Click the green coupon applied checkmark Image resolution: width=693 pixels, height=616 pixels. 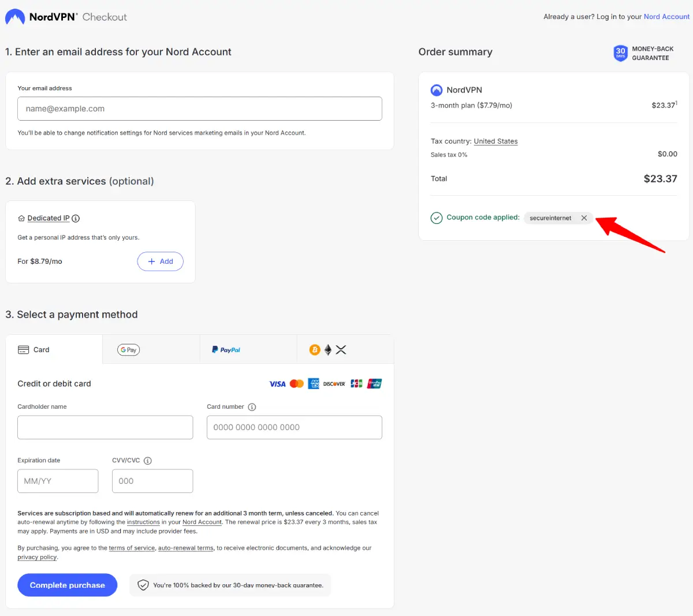pyautogui.click(x=437, y=218)
